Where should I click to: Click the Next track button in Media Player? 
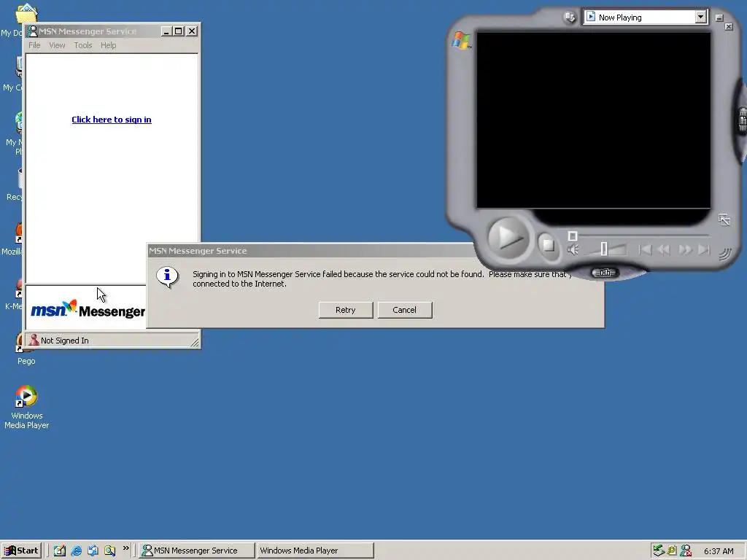pyautogui.click(x=704, y=249)
